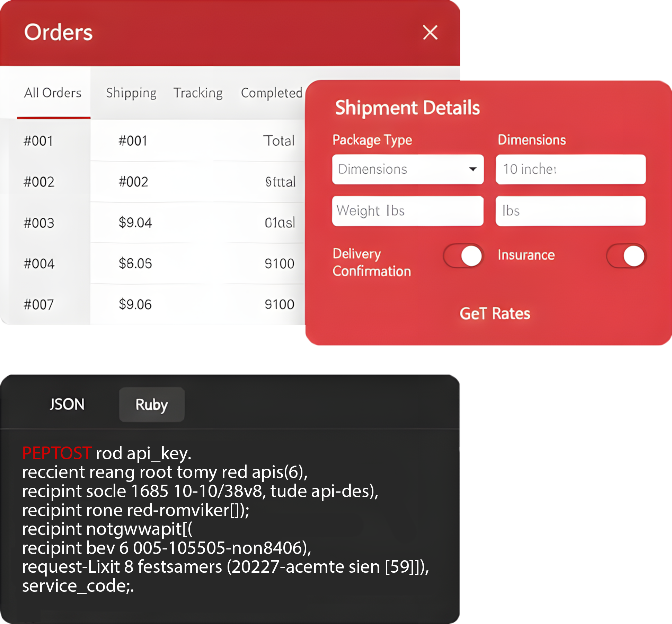Click the lbs field below Dimensions
The width and height of the screenshot is (672, 624).
coord(570,211)
